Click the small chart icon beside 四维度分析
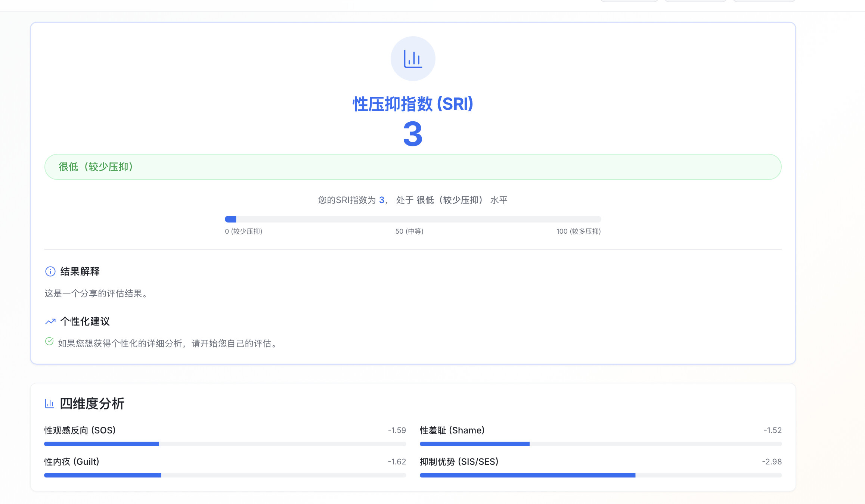This screenshot has width=865, height=504. pyautogui.click(x=49, y=404)
